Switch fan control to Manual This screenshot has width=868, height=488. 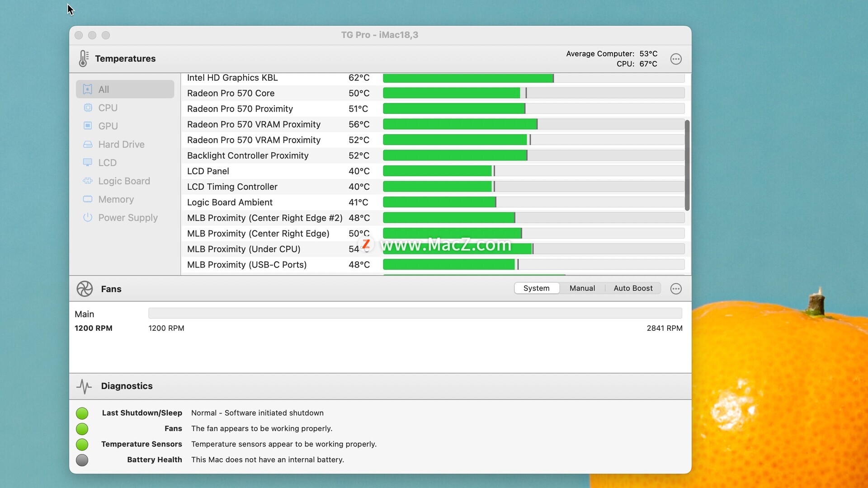582,288
